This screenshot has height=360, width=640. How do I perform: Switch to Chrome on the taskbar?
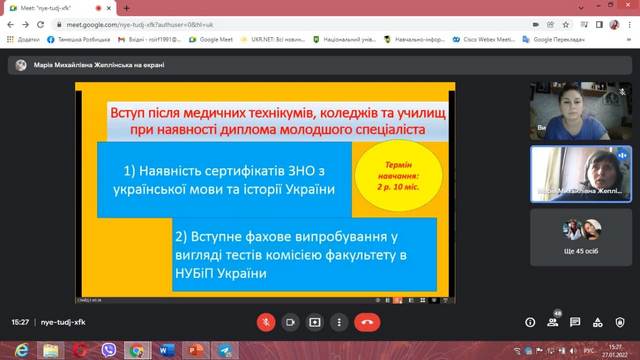click(138, 351)
